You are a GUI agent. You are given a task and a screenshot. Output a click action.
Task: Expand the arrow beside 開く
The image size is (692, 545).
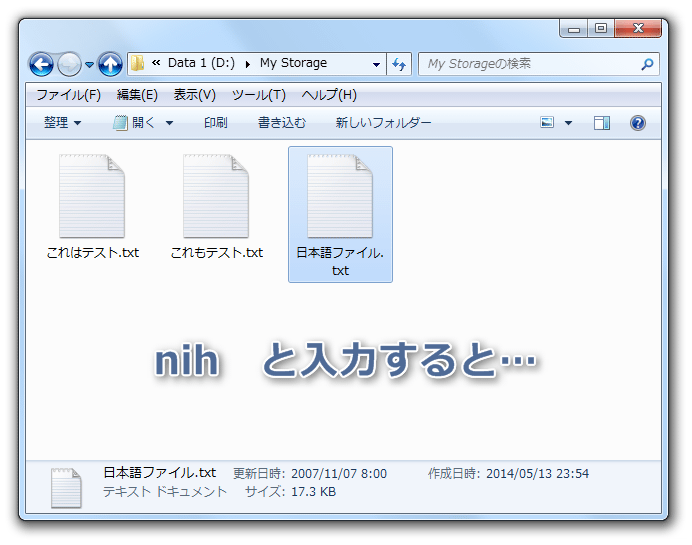click(x=169, y=123)
